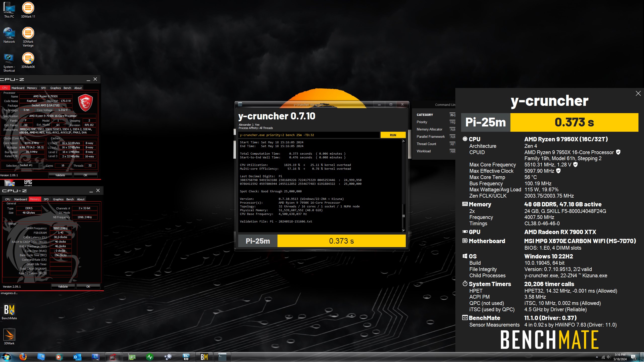Open the This PC desktop icon

(9, 10)
